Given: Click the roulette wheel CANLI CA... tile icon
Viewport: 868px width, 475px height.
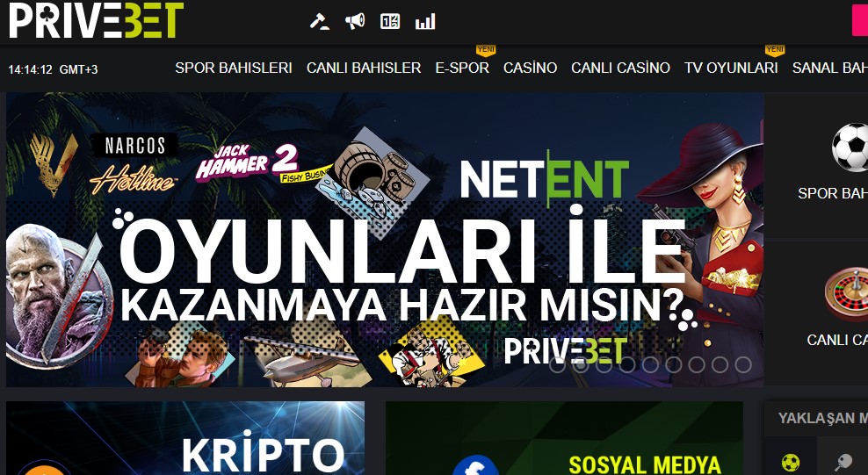Looking at the screenshot, I should 846,294.
